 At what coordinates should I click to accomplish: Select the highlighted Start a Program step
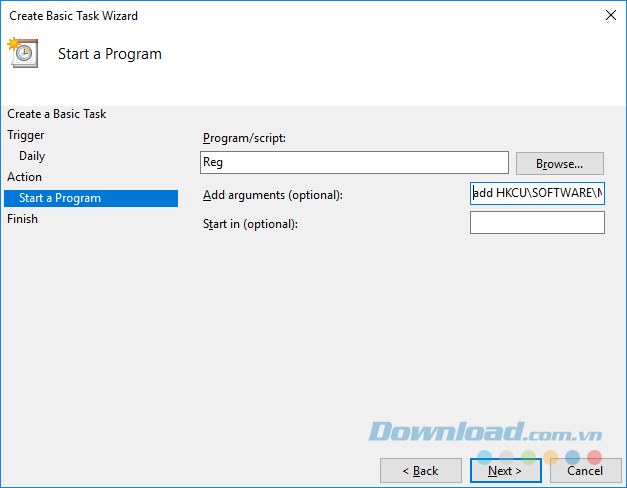(x=60, y=198)
